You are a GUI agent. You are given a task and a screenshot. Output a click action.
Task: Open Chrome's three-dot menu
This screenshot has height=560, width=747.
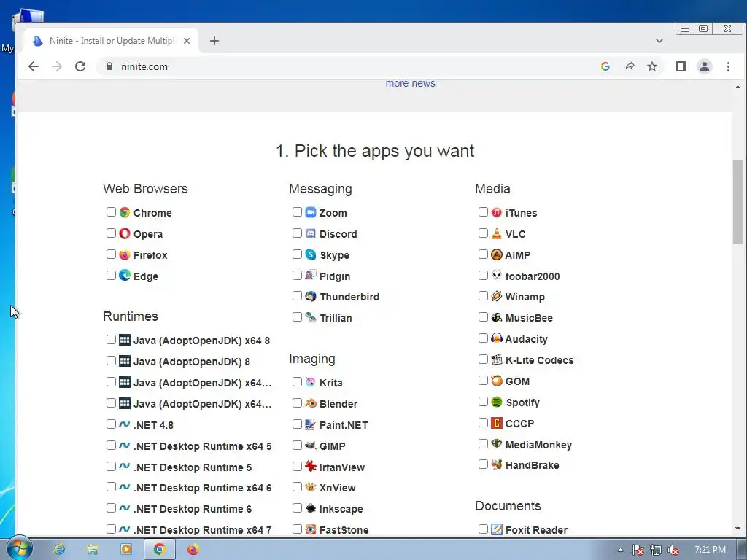point(728,66)
